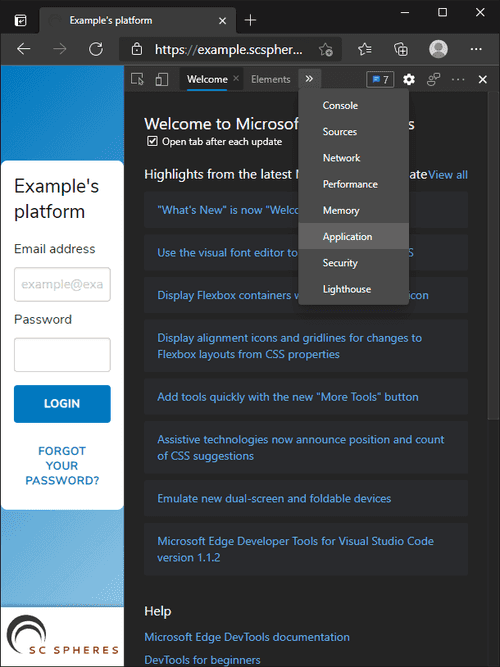
Task: Click the Email address input field
Action: (62, 284)
